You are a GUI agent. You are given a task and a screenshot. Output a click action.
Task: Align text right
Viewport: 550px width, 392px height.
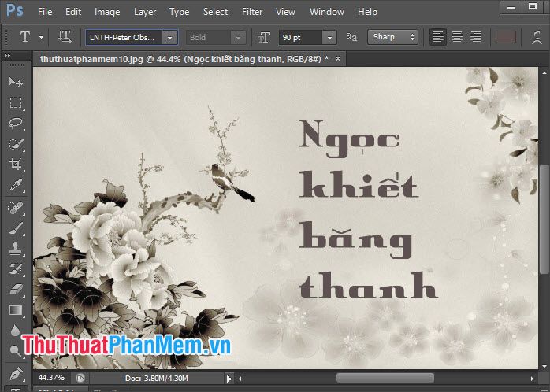476,37
